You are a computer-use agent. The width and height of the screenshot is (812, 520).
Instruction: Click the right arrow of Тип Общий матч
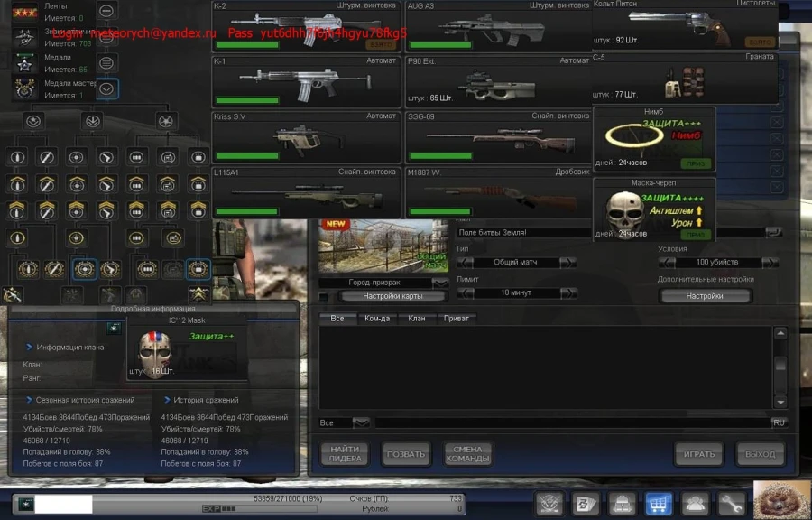coord(568,263)
